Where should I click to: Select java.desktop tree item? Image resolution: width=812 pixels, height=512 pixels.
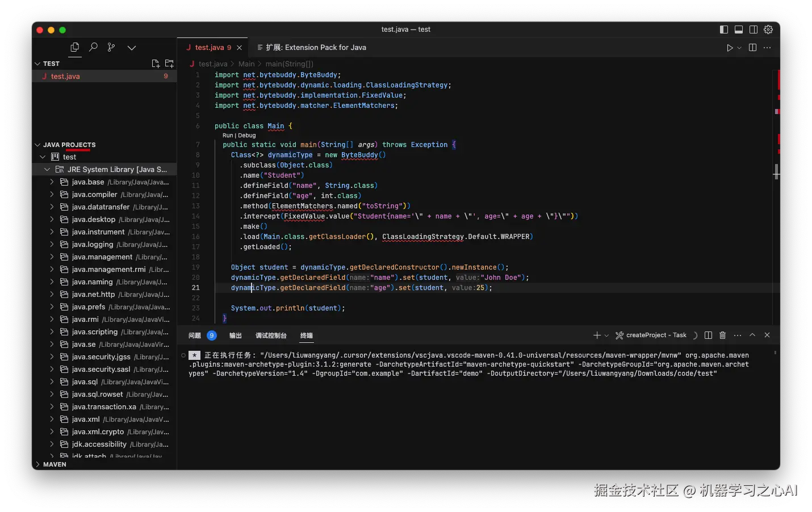pos(104,219)
